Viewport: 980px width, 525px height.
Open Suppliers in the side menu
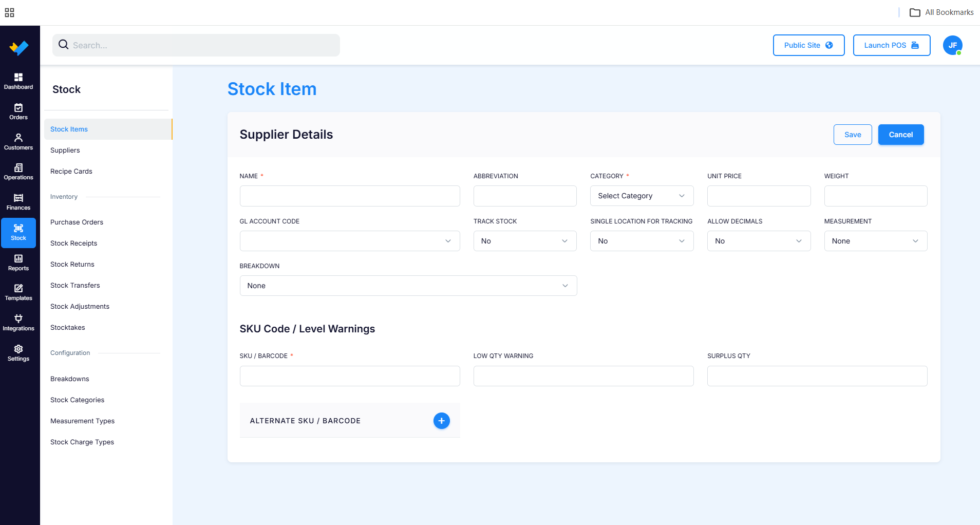pyautogui.click(x=65, y=150)
